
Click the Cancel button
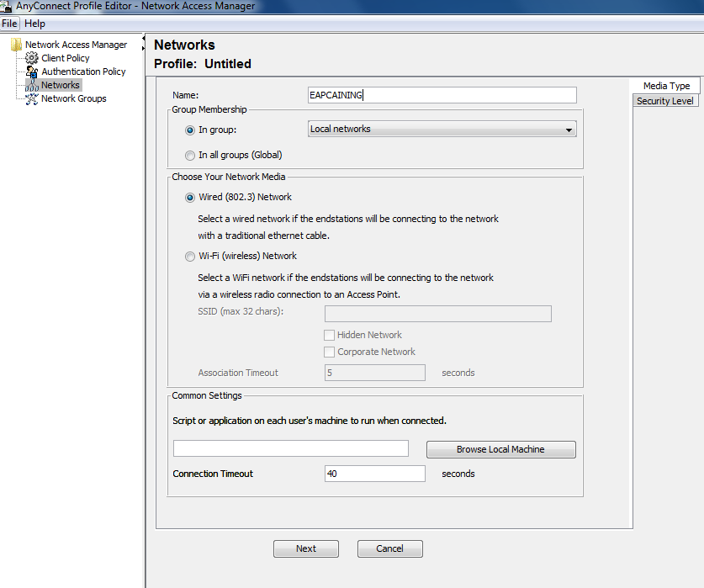pyautogui.click(x=389, y=548)
